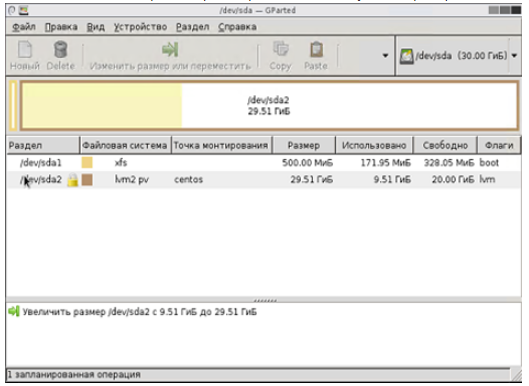Sort by the Размер column header
The image size is (529, 386).
(x=304, y=145)
